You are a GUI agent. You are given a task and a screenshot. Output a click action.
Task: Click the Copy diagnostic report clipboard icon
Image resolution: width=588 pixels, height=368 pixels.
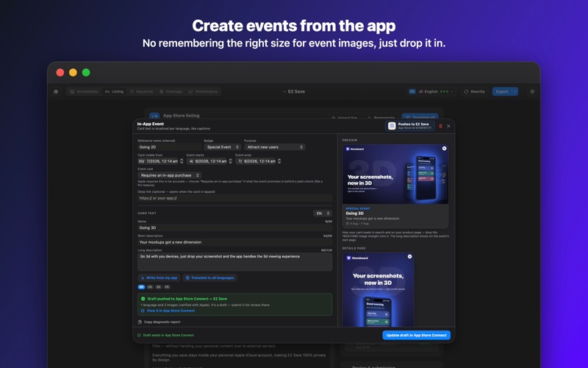140,322
